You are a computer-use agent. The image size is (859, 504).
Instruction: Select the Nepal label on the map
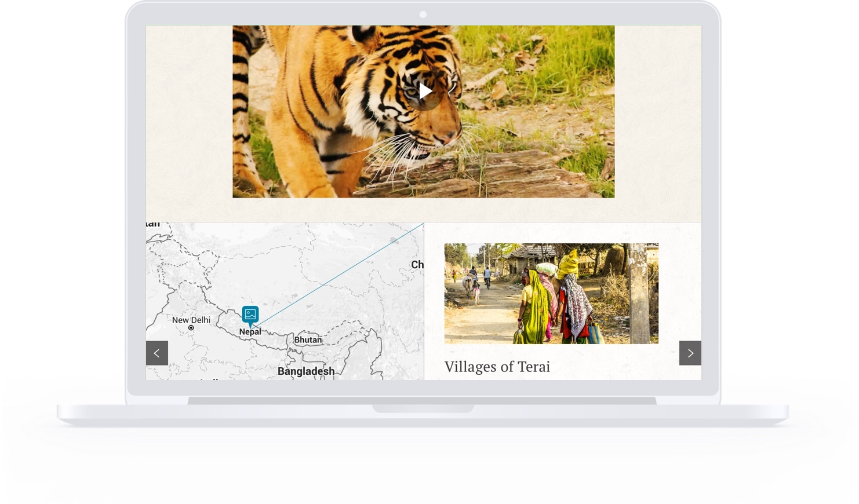250,332
